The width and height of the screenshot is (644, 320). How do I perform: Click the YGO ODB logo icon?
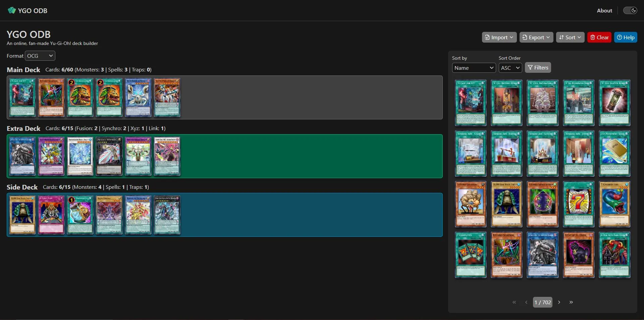[12, 10]
